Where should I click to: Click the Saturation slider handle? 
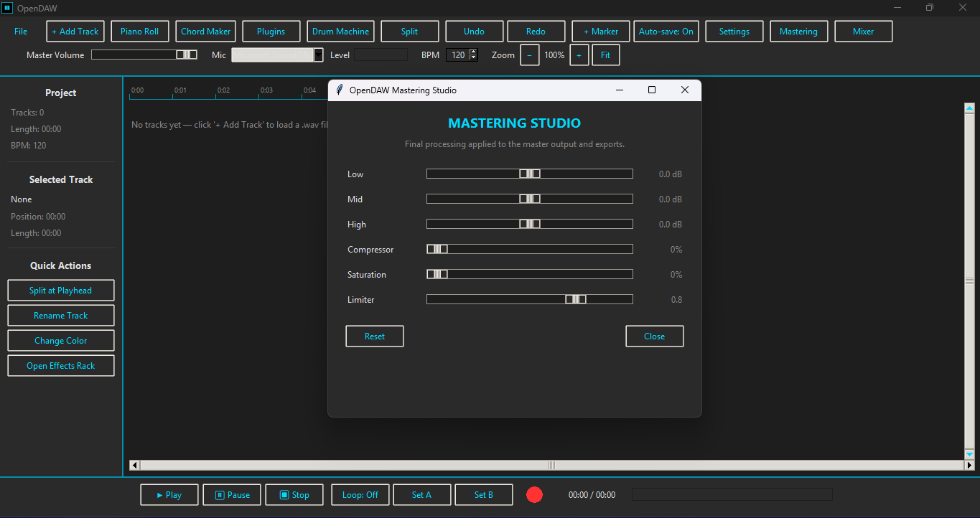click(437, 274)
